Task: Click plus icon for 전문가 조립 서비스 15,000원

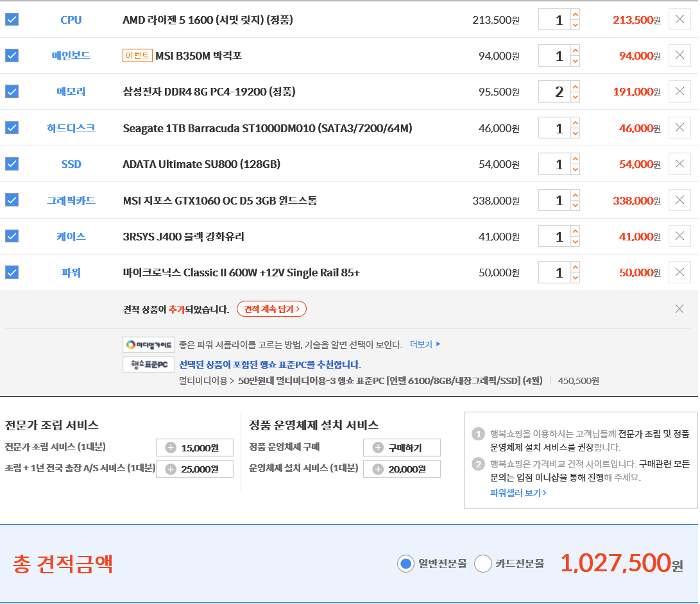Action: click(171, 448)
